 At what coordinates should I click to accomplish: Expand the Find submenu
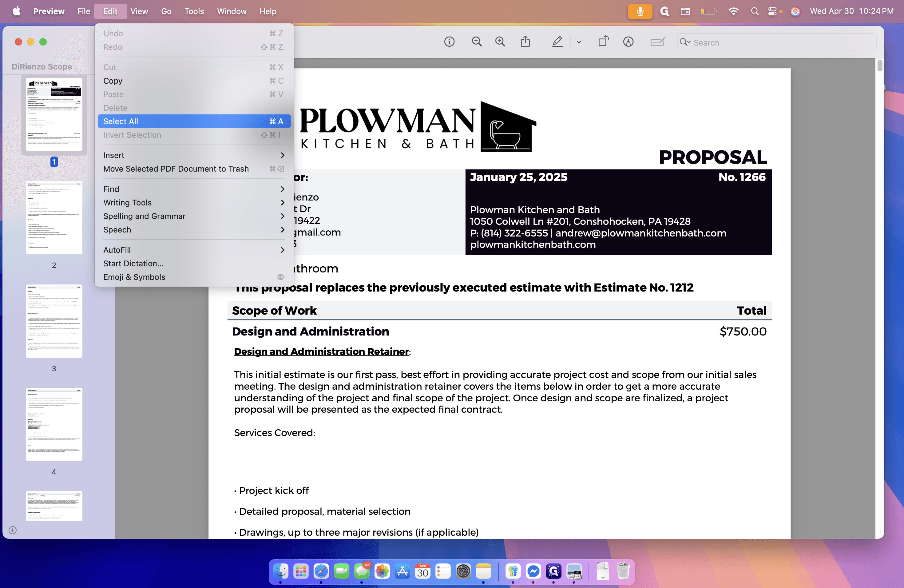coord(194,189)
